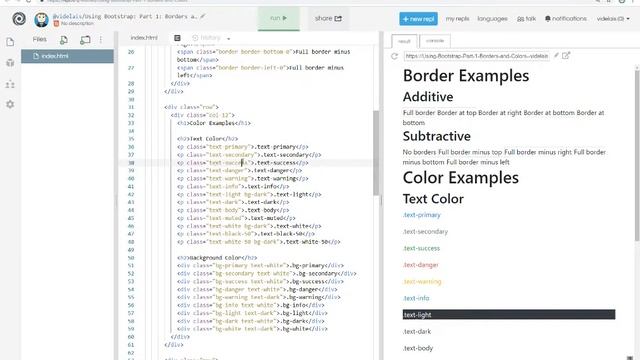The width and height of the screenshot is (640, 360).
Task: Click the Color Examples preview heading
Action: (460, 178)
